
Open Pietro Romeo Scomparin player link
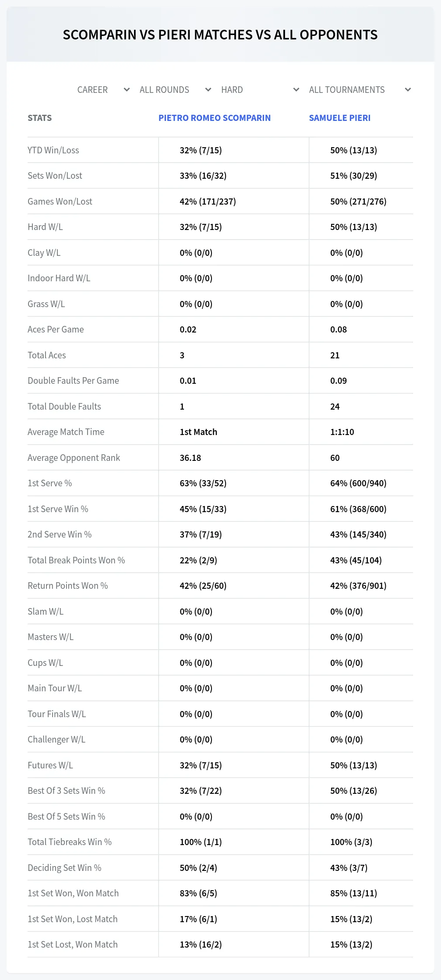click(x=215, y=118)
